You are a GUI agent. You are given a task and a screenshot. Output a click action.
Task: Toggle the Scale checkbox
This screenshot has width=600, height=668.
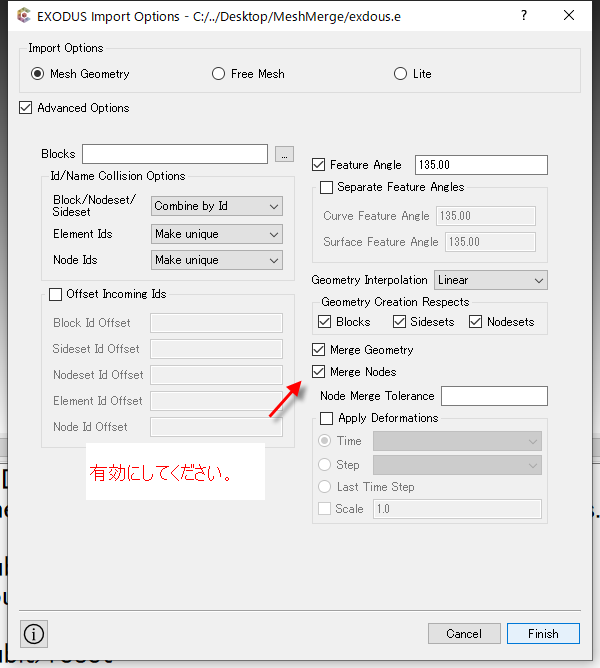click(x=325, y=509)
